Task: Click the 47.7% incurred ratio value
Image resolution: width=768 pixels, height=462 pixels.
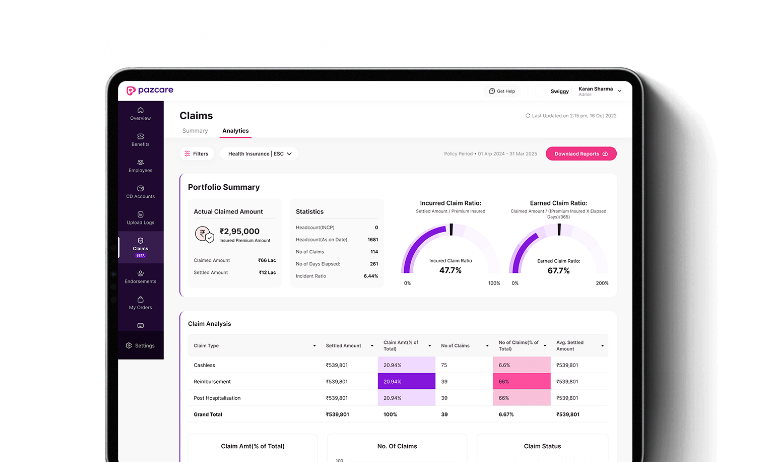Action: [450, 270]
